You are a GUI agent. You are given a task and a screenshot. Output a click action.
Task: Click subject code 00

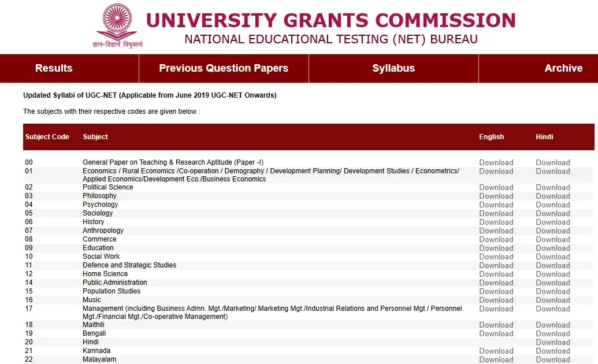pos(29,162)
